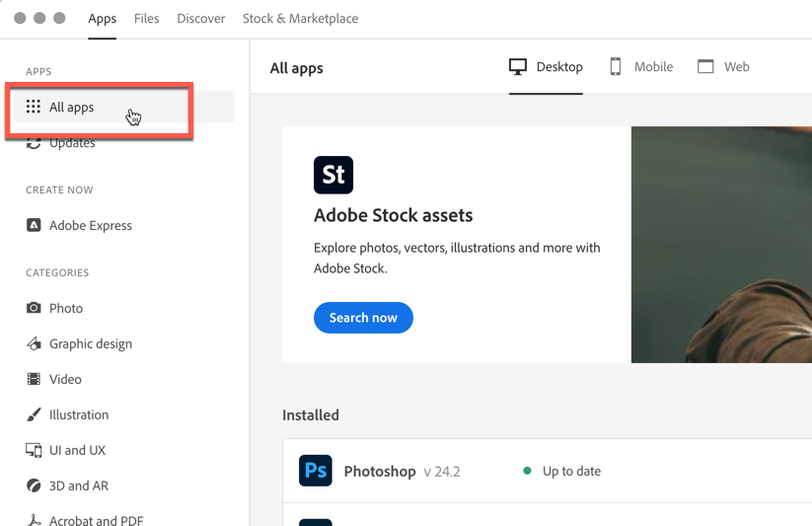The image size is (812, 526).
Task: Click the Adobe Stock banner photo
Action: tap(721, 245)
